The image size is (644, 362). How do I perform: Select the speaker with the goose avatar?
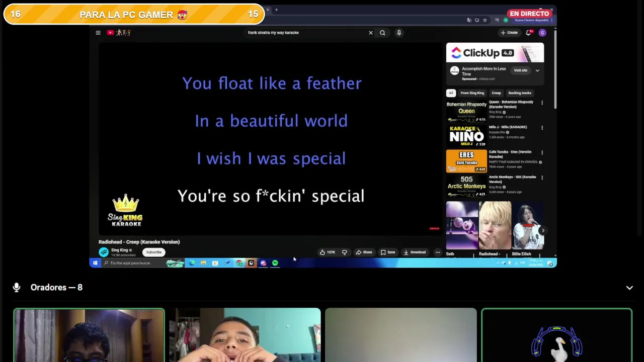pyautogui.click(x=556, y=335)
